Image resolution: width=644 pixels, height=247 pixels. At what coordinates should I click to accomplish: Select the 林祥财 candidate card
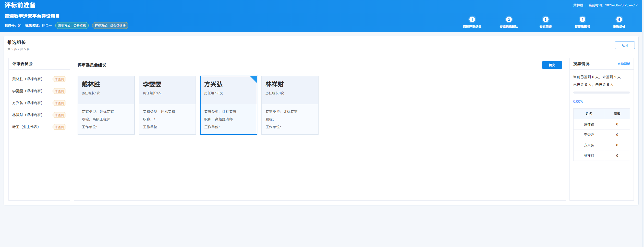coord(290,105)
